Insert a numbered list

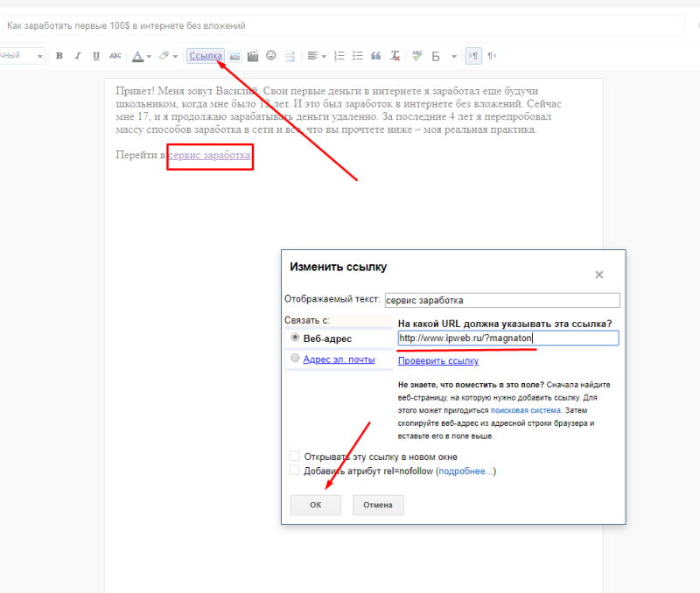tap(339, 56)
